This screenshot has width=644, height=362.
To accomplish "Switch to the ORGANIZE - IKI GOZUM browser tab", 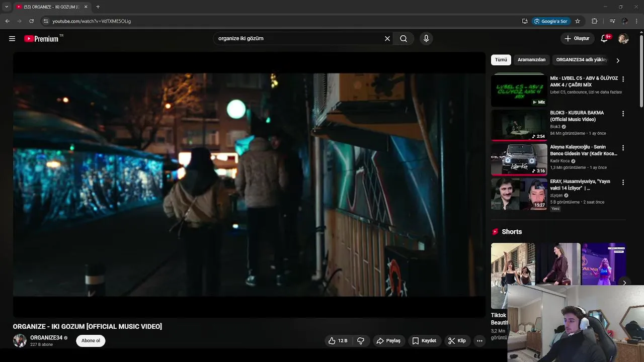I will coord(51,7).
